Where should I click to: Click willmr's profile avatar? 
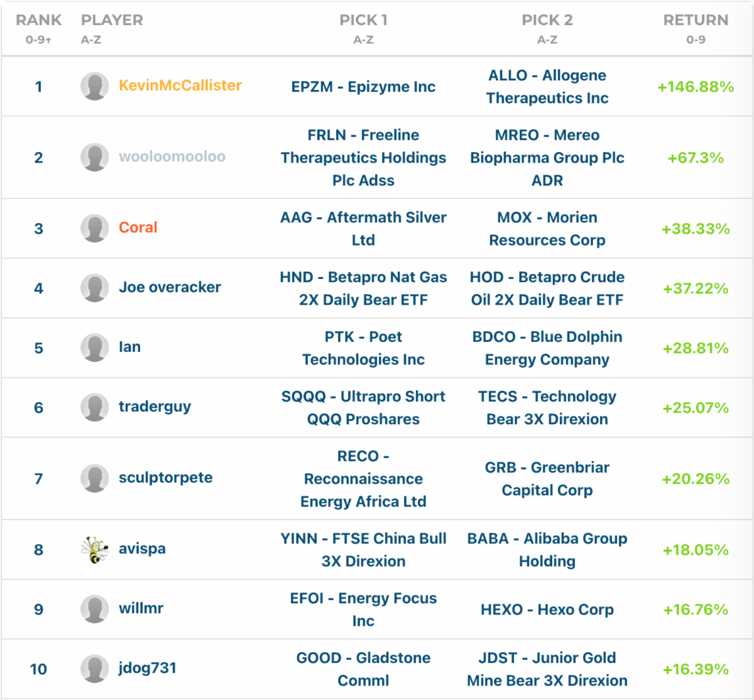coord(95,609)
